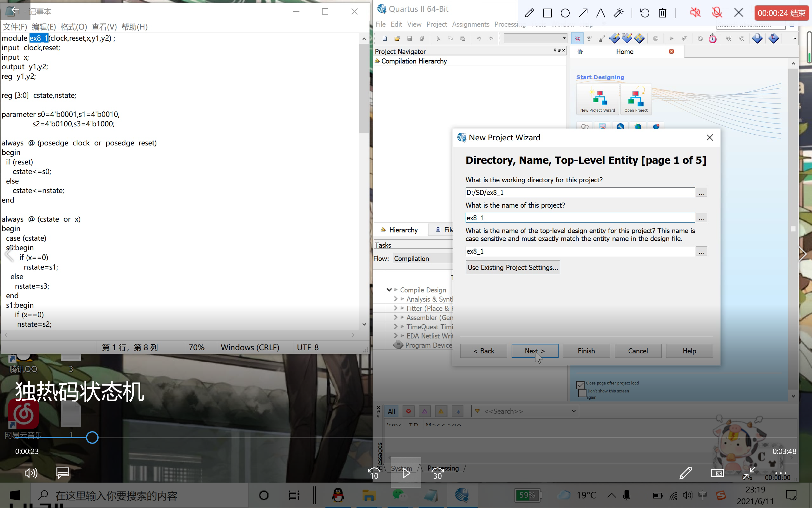Click the recorder's trash delete icon
Viewport: 812px width, 508px height.
662,13
